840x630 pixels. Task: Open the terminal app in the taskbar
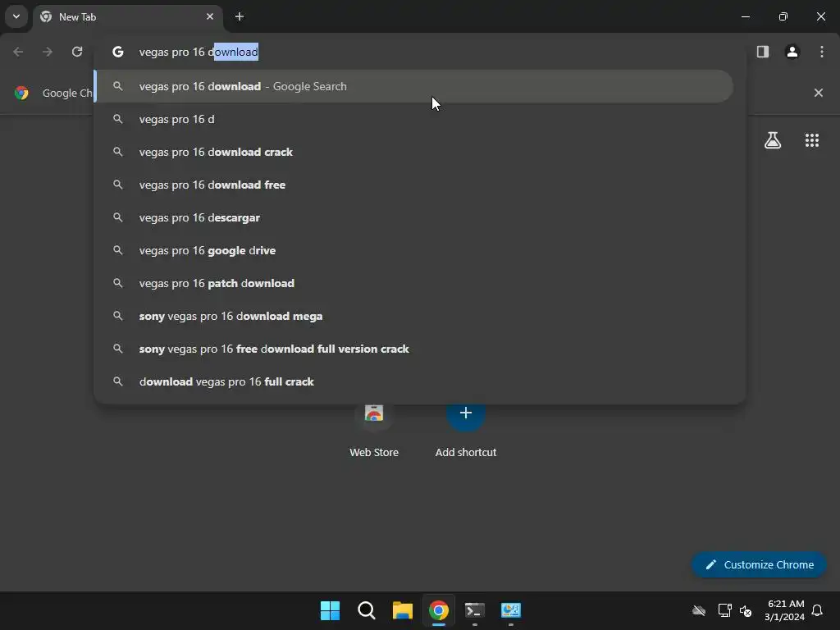click(x=475, y=610)
